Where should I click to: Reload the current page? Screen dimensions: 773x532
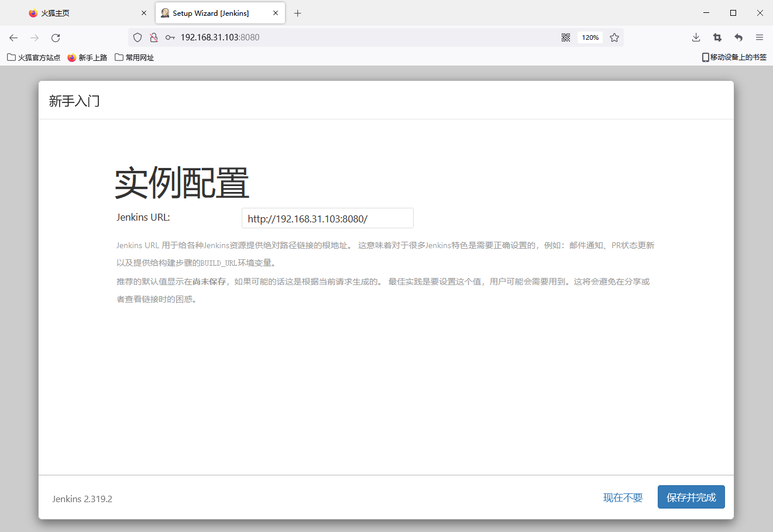coord(56,37)
